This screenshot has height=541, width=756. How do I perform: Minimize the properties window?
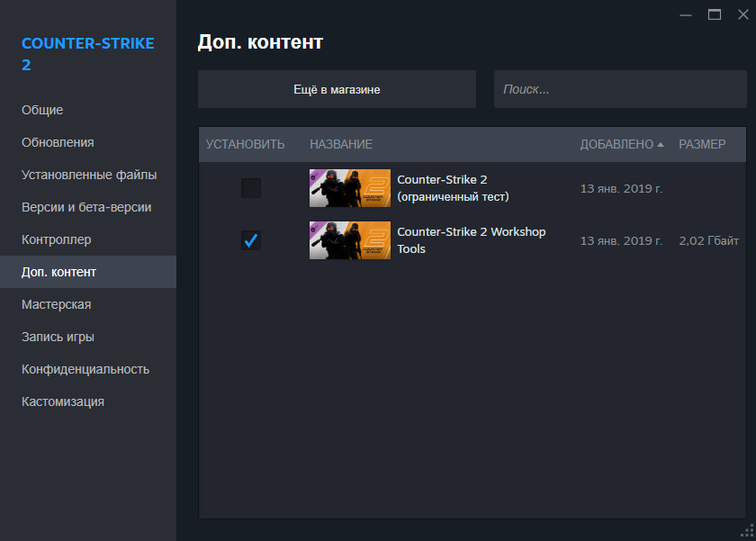click(686, 15)
